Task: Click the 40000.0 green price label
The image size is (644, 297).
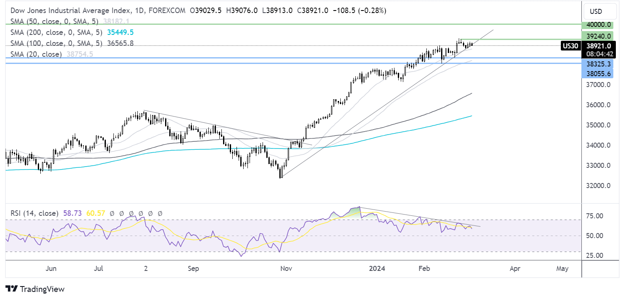Action: [x=597, y=25]
